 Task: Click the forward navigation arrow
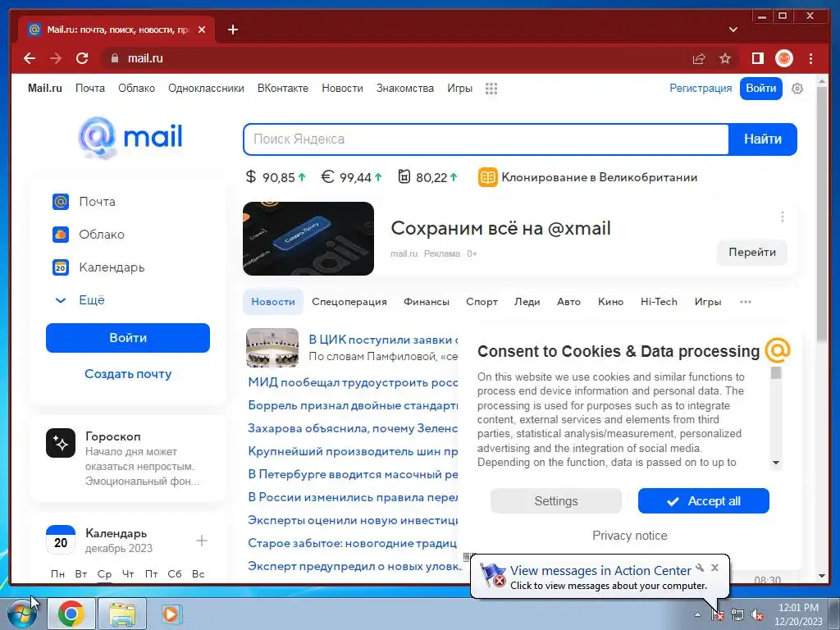pos(56,58)
